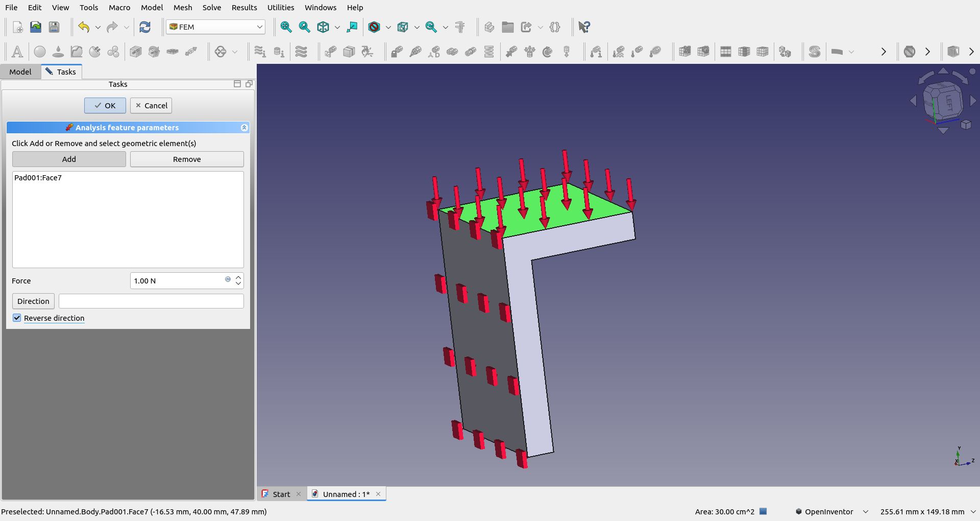Create a group folder
The height and width of the screenshot is (521, 980).
tap(508, 27)
